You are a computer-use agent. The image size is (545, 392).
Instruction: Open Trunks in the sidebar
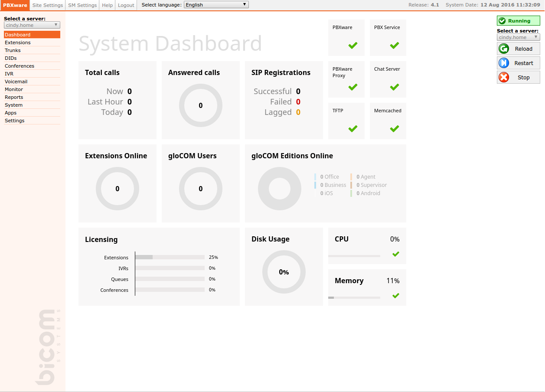coord(32,50)
